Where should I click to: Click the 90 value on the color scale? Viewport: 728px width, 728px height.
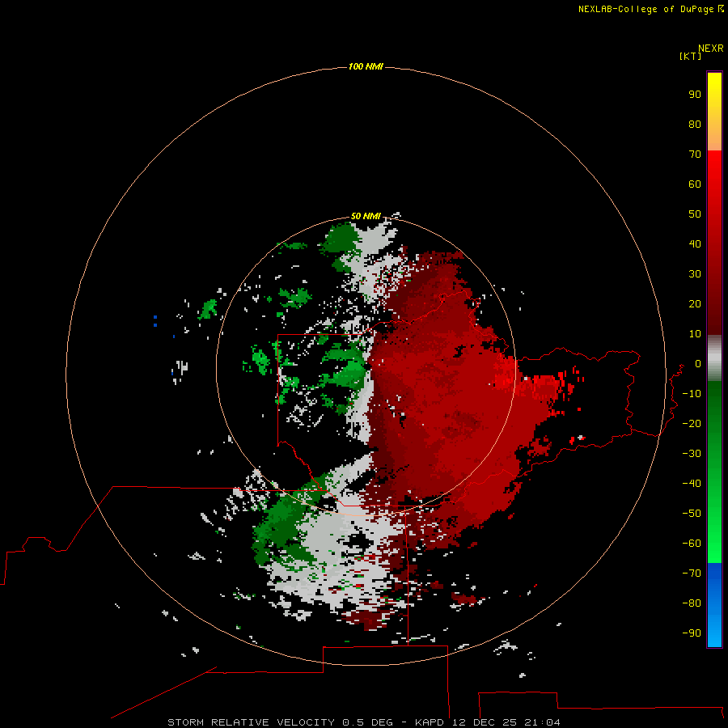695,95
